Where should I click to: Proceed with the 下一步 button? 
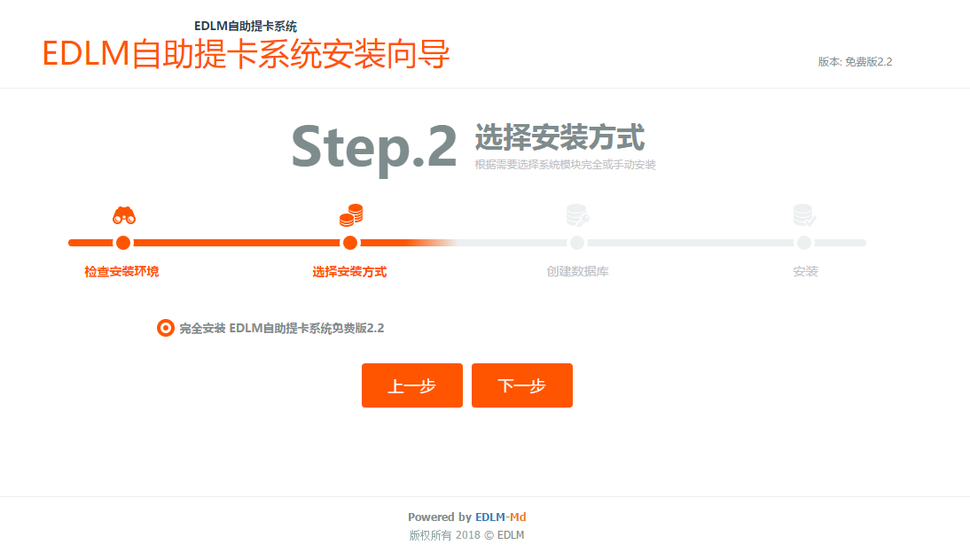point(522,385)
